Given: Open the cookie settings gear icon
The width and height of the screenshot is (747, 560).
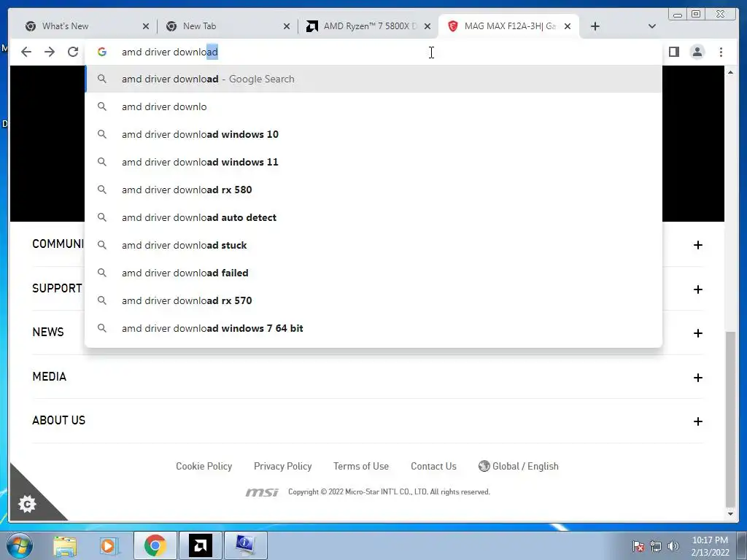Looking at the screenshot, I should pyautogui.click(x=27, y=503).
